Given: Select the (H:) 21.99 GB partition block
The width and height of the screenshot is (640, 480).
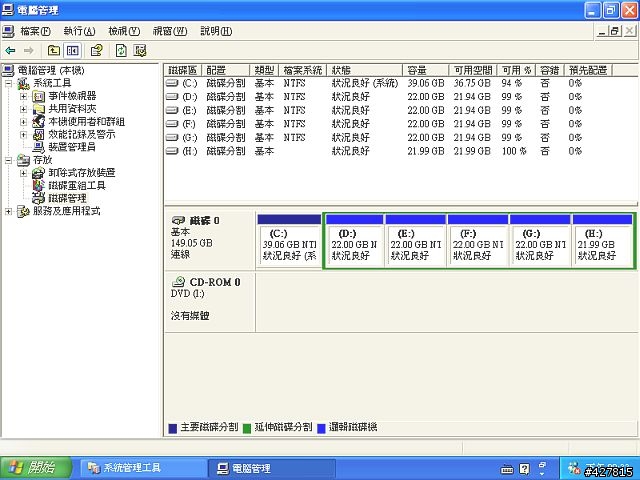Looking at the screenshot, I should (602, 241).
